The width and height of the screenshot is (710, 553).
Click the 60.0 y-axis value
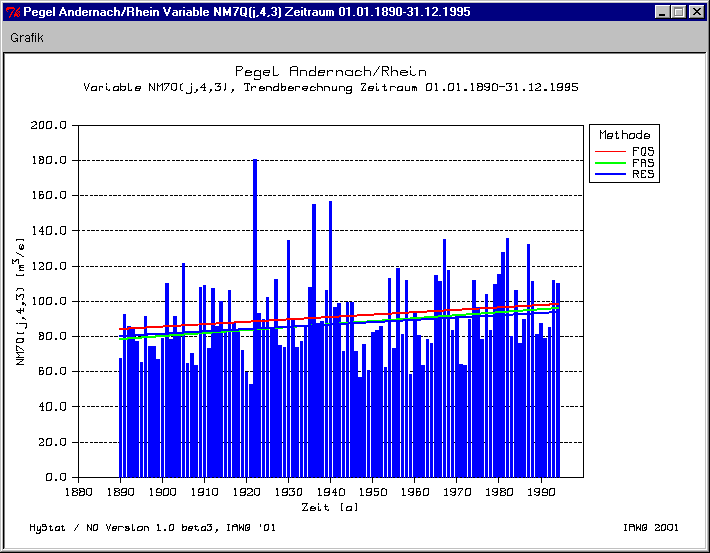click(52, 371)
